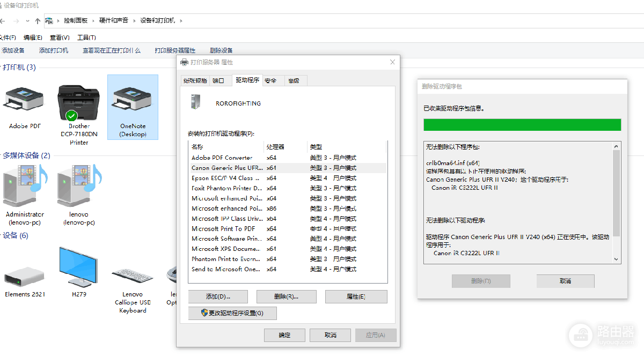Image resolution: width=644 pixels, height=357 pixels.
Task: Click the server icon above the driver list
Action: 196,101
